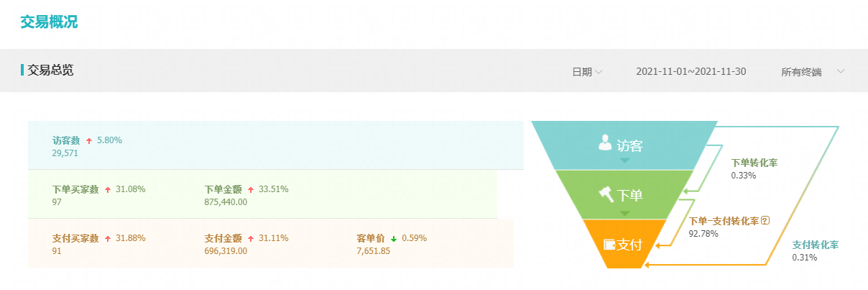Click the 交易概况 page title
Image resolution: width=868 pixels, height=290 pixels.
point(49,22)
